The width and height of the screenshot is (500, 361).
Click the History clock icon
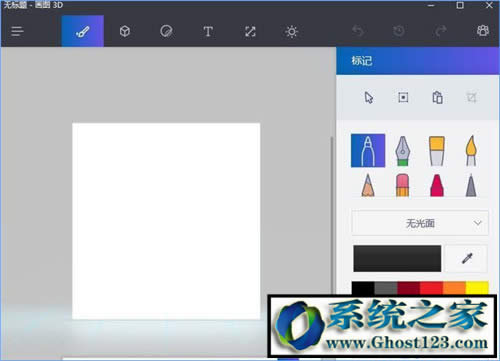tap(399, 31)
